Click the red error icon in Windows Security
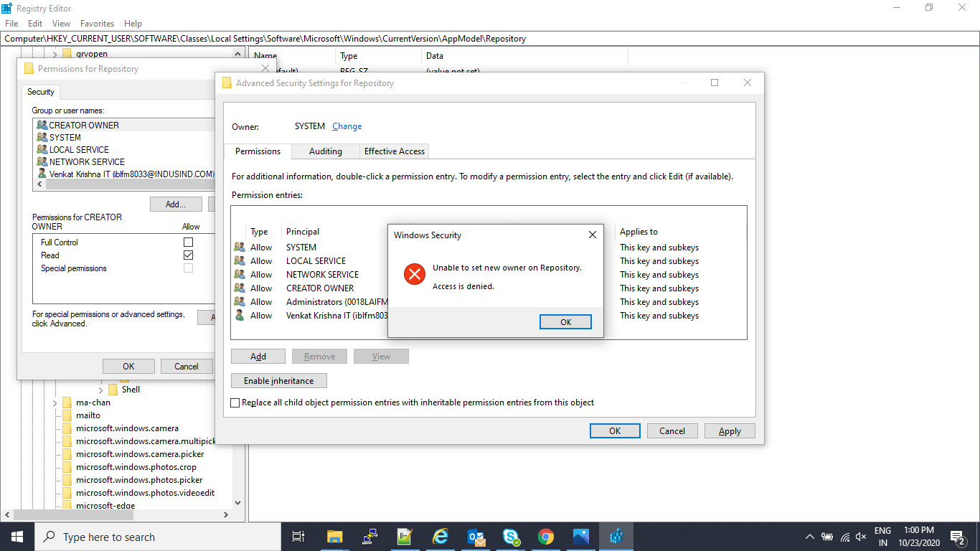The height and width of the screenshot is (551, 980). (x=415, y=274)
